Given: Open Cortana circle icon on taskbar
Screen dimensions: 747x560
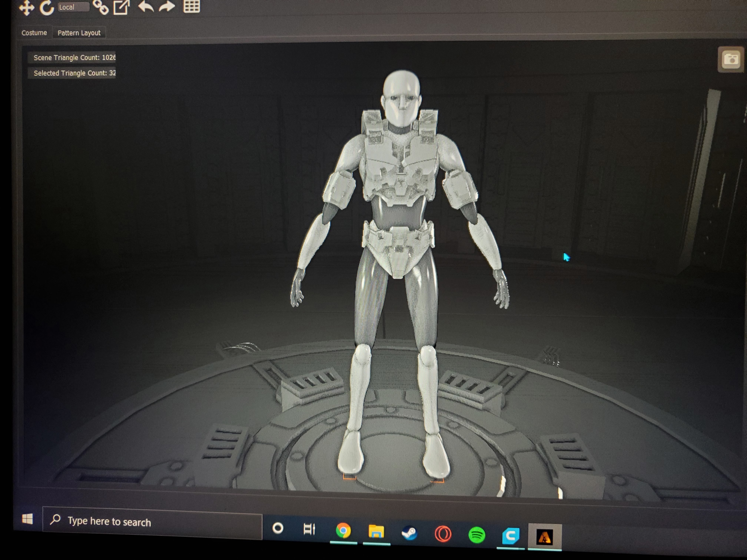Looking at the screenshot, I should [x=278, y=528].
